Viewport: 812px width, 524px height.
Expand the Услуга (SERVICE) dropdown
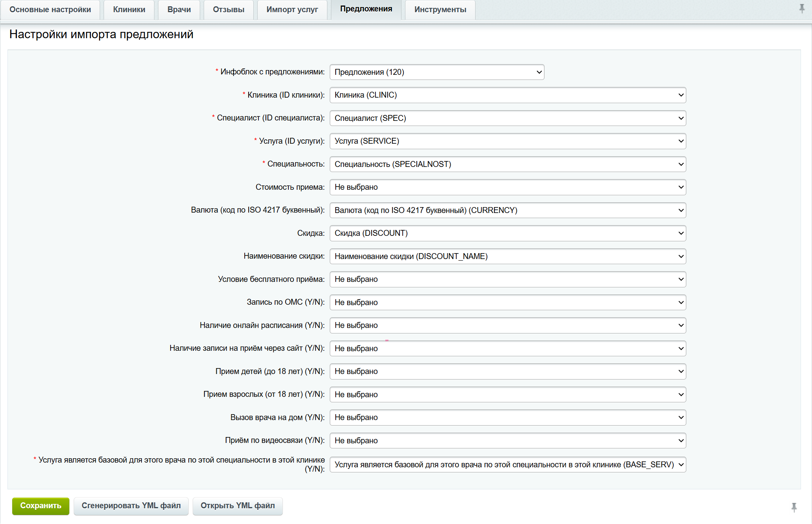coord(507,141)
